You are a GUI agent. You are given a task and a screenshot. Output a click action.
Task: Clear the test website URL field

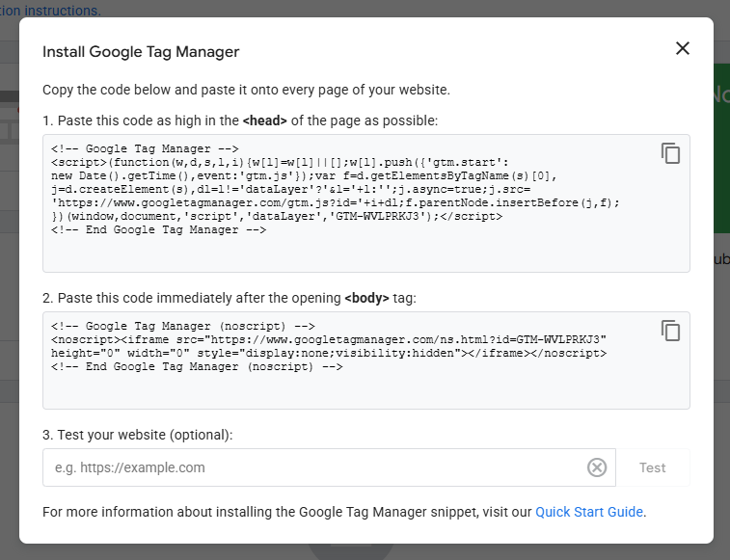597,467
